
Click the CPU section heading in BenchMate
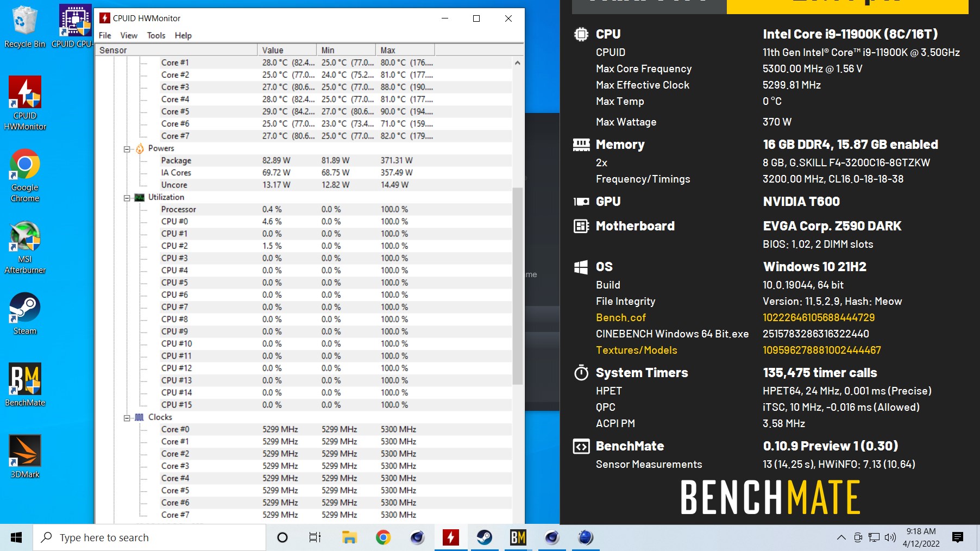click(x=608, y=34)
